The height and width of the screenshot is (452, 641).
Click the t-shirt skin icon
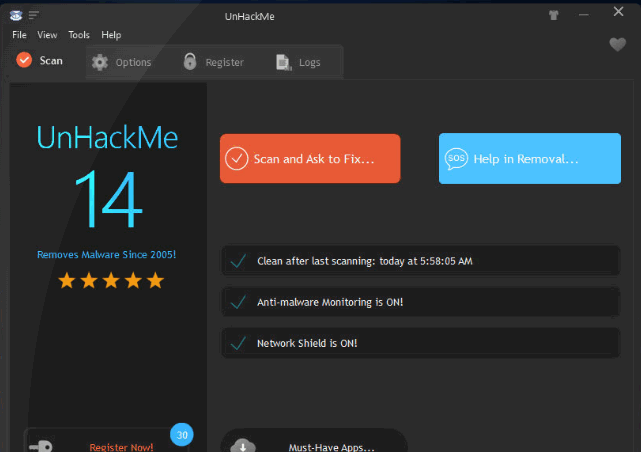(x=554, y=15)
